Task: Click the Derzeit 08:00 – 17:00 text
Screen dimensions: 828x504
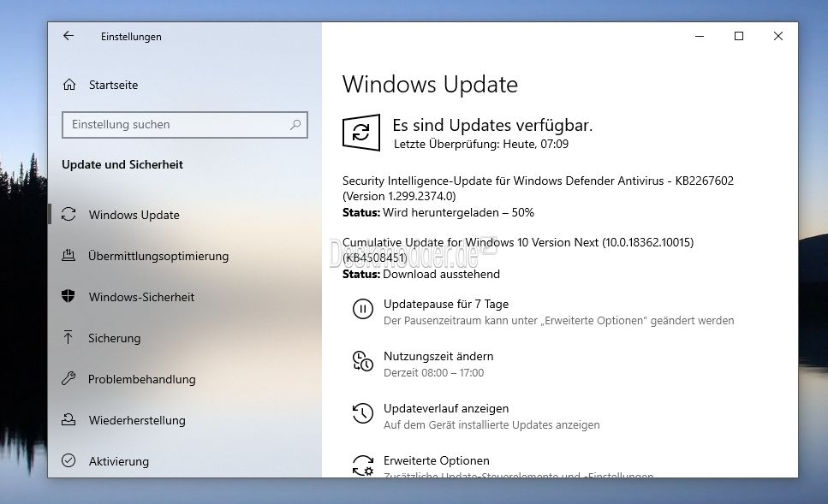Action: point(433,373)
